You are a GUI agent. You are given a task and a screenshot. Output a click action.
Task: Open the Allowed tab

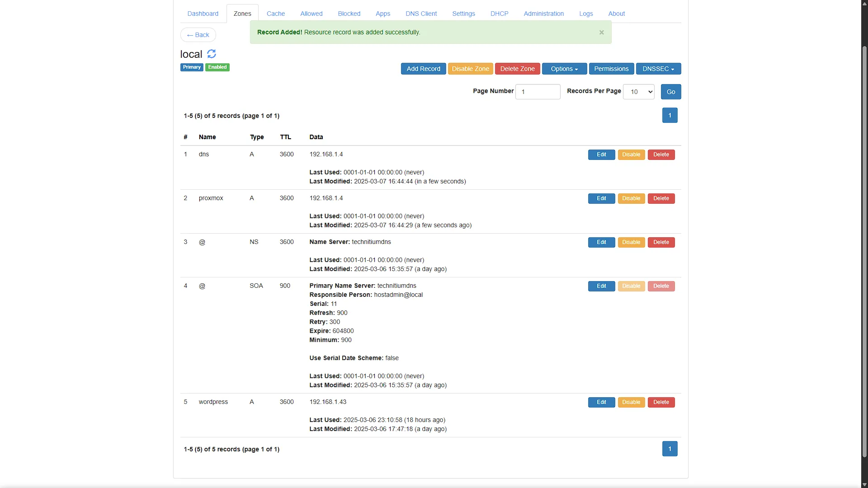311,14
